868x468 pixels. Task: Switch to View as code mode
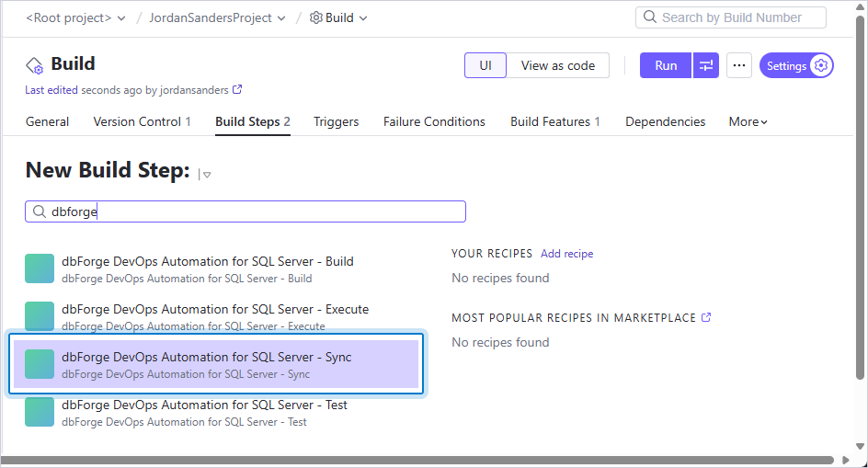click(x=558, y=65)
